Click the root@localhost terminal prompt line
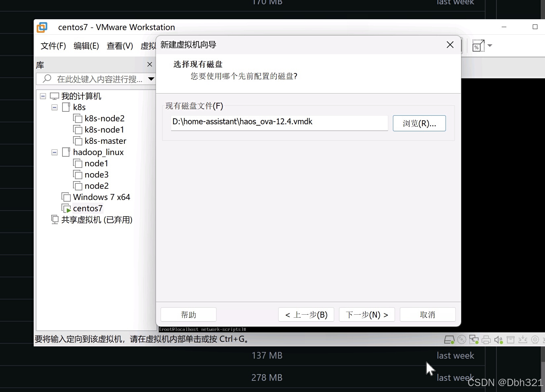 (x=203, y=330)
